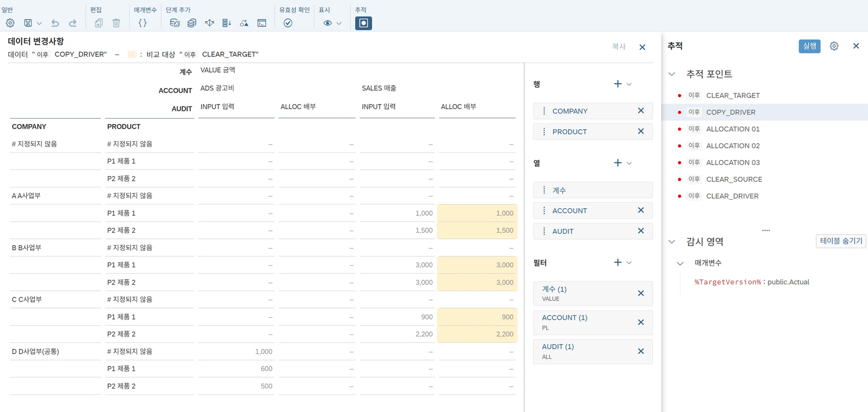
Task: Add an advanced script step using the console icon
Action: coord(262,23)
